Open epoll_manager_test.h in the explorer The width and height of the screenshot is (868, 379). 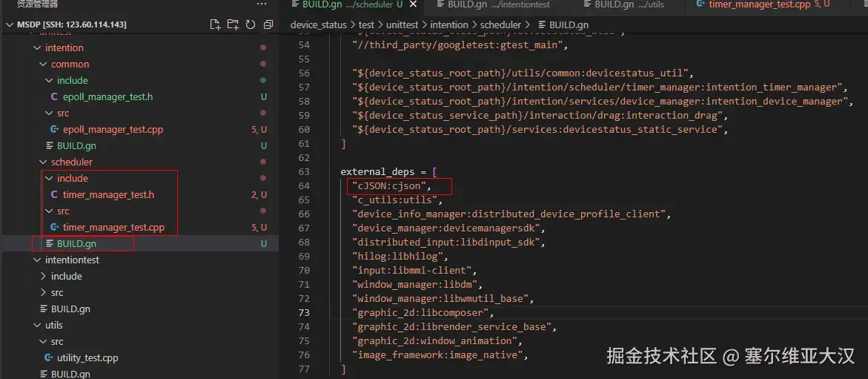tap(107, 97)
